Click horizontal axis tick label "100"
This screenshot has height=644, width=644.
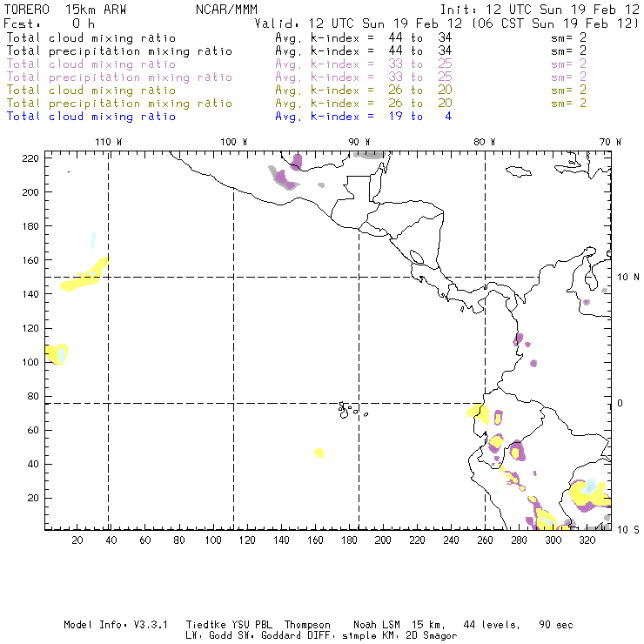[x=213, y=540]
